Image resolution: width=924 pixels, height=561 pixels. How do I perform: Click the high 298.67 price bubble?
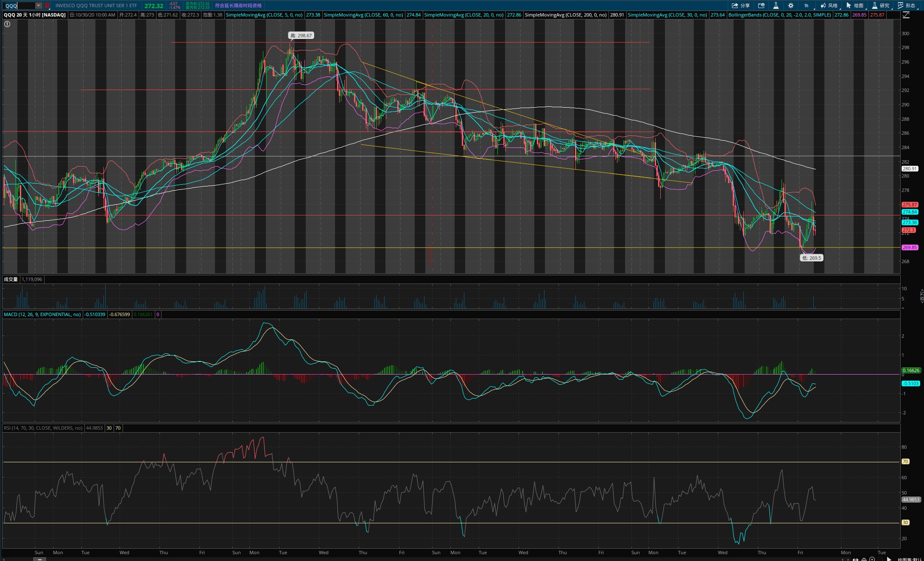(301, 36)
